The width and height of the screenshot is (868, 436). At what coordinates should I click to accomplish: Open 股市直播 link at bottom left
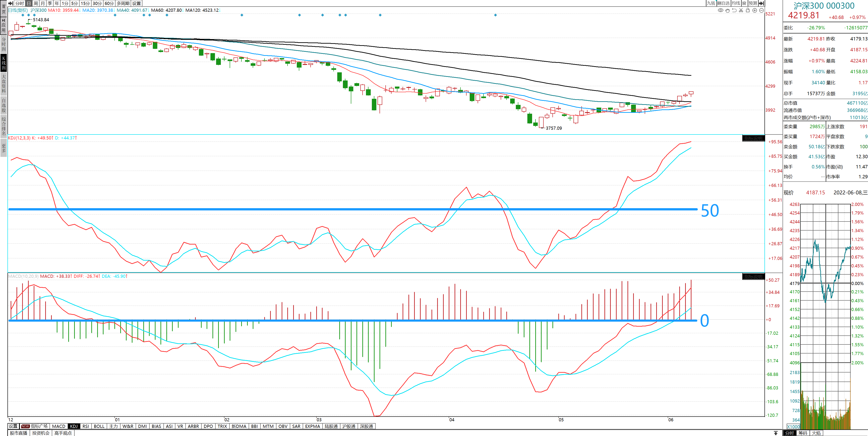point(19,433)
